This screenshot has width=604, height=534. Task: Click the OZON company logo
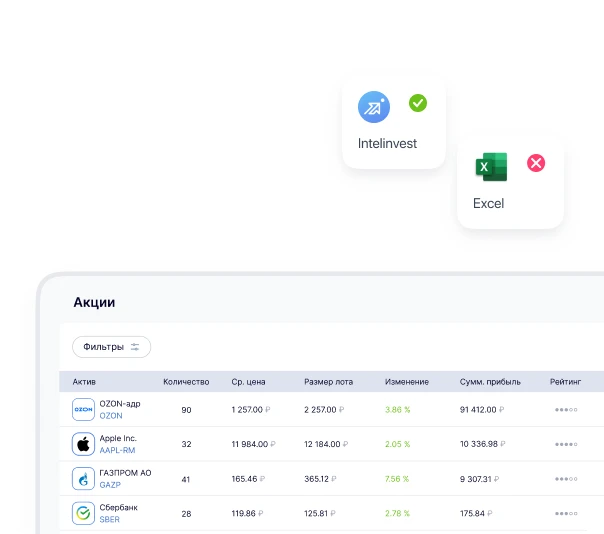click(x=83, y=409)
